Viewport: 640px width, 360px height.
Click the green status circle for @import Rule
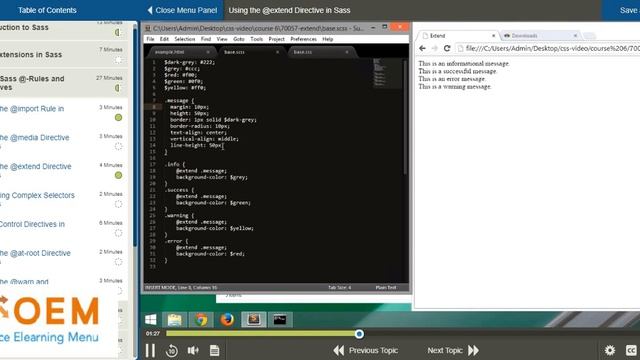118,118
